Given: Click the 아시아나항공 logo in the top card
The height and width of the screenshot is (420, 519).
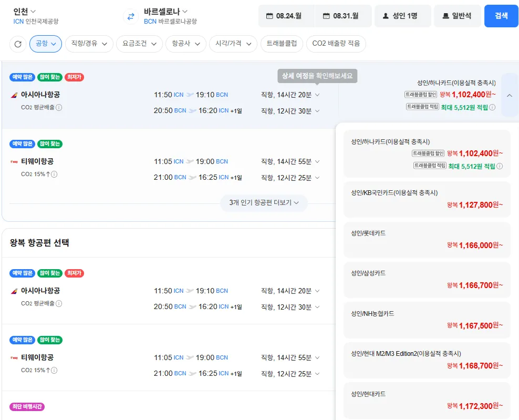Looking at the screenshot, I should pos(14,95).
